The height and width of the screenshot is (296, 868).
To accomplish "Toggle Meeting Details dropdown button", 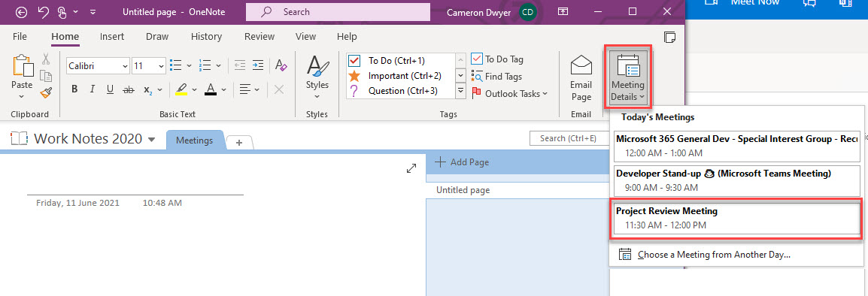I will pyautogui.click(x=628, y=77).
